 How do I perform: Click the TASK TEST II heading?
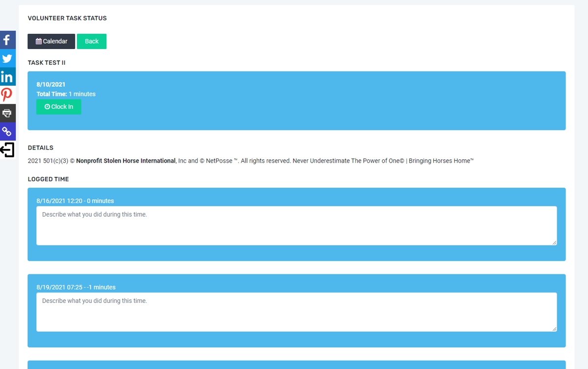(x=47, y=63)
